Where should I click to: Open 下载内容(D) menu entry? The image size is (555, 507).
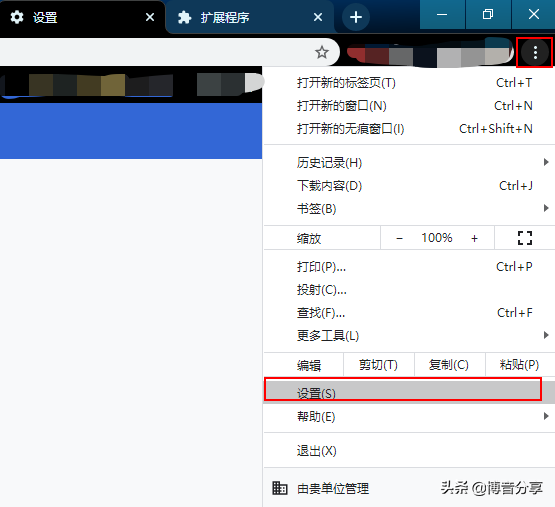pos(409,186)
